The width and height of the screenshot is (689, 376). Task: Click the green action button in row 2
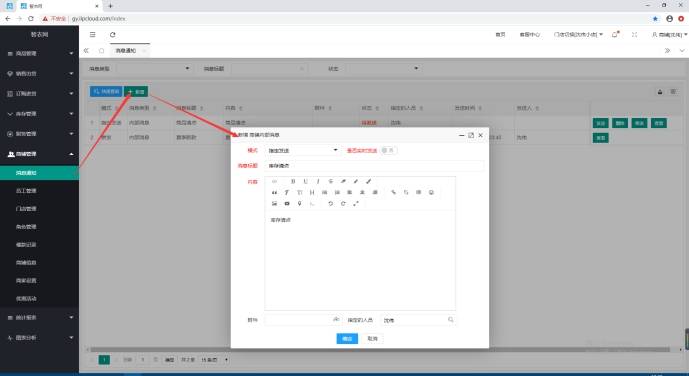[x=600, y=138]
